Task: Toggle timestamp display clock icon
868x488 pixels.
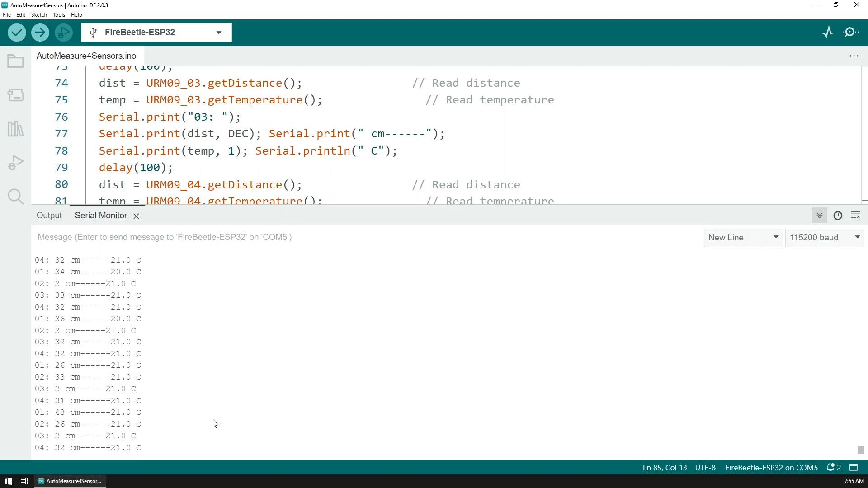Action: (x=838, y=216)
